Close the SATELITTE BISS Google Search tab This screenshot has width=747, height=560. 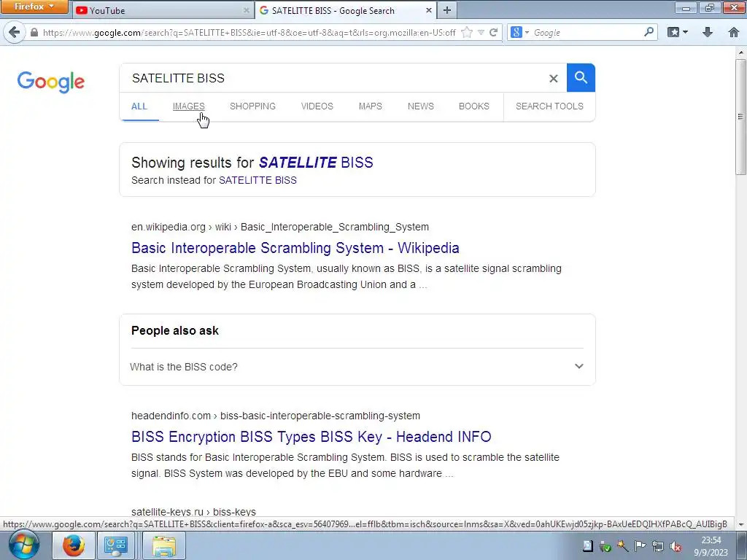pos(428,10)
